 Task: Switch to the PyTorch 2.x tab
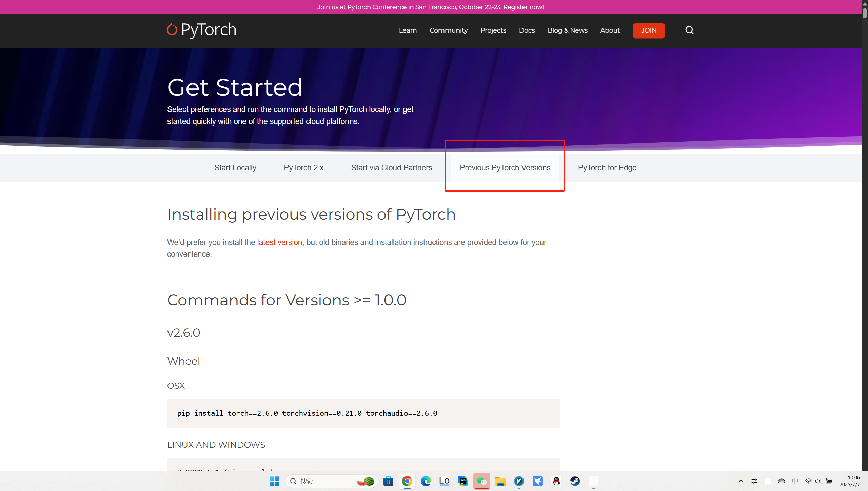(303, 167)
